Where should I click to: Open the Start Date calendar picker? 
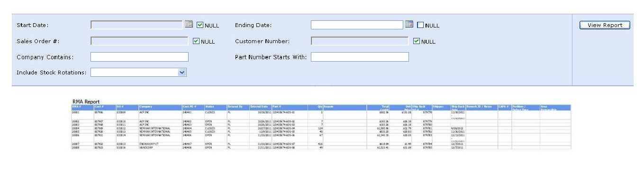[x=189, y=25]
